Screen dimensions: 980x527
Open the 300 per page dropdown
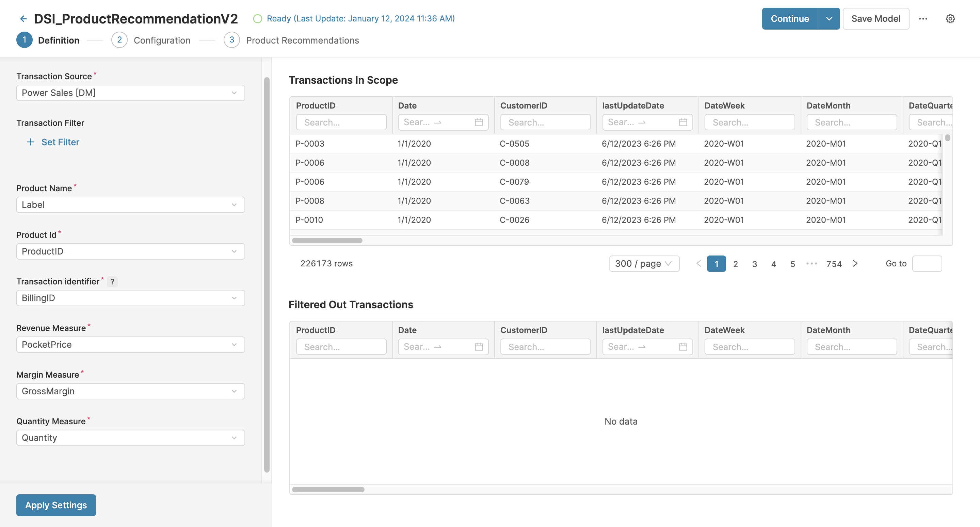(644, 263)
